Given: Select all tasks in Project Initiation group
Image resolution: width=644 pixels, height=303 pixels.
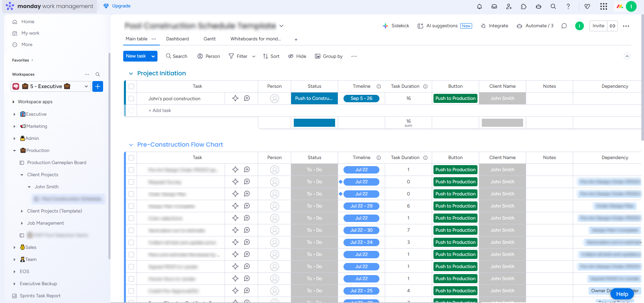Looking at the screenshot, I should [131, 86].
